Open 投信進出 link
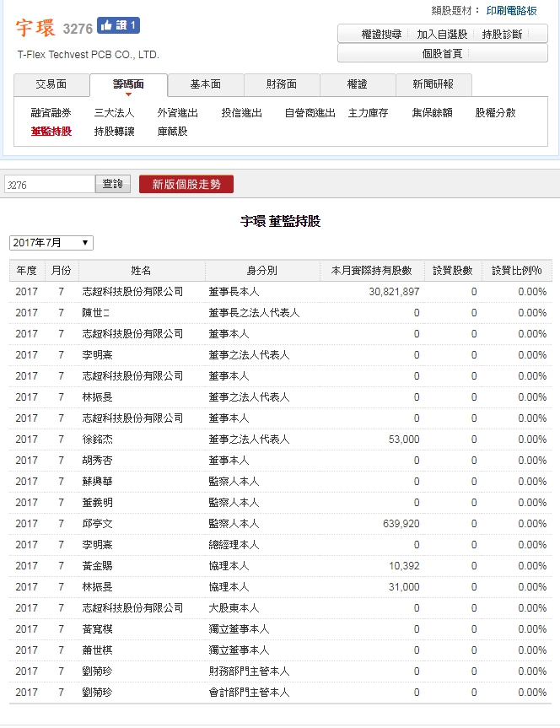 coord(242,113)
